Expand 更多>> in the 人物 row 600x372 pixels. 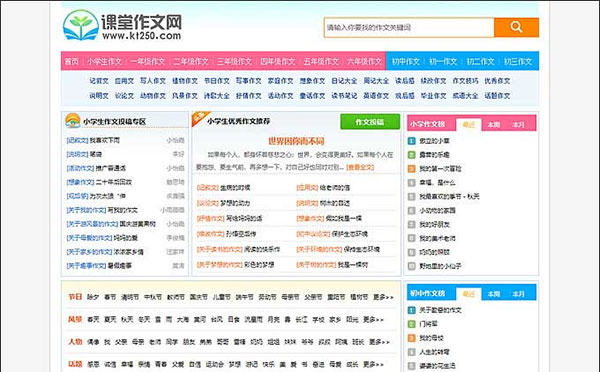pyautogui.click(x=379, y=342)
